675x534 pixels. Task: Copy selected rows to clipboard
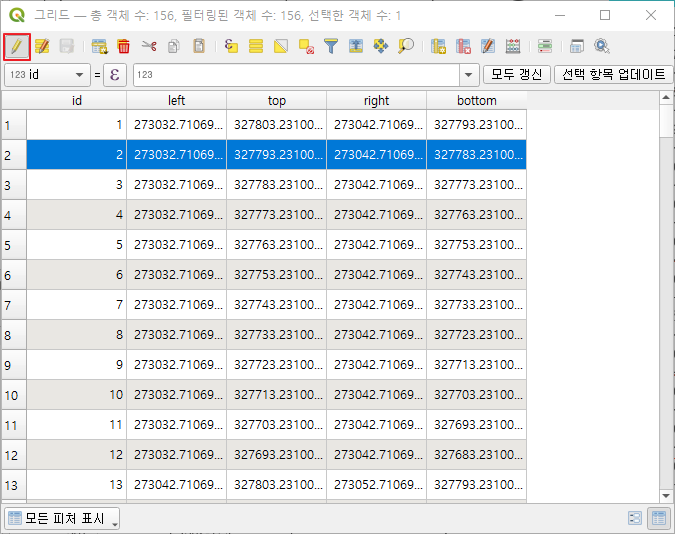[173, 46]
